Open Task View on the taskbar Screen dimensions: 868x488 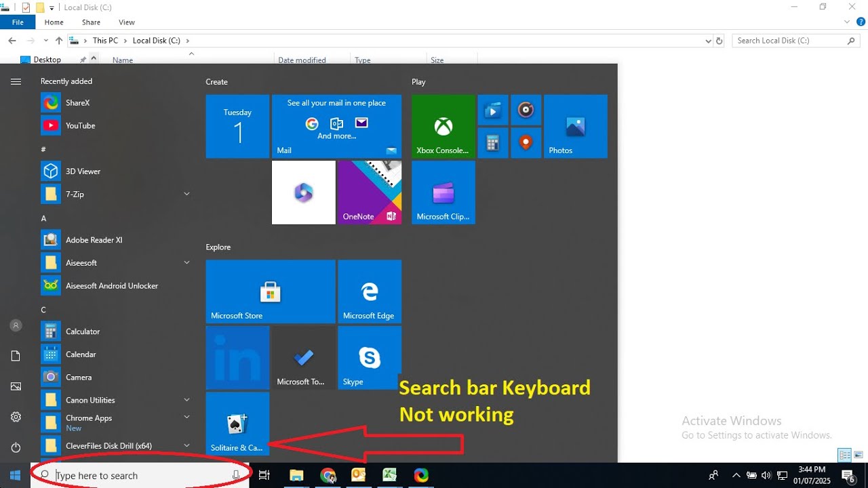pos(265,475)
